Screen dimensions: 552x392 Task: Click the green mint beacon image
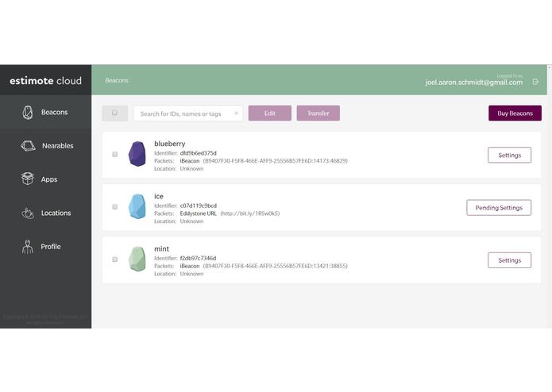(137, 259)
